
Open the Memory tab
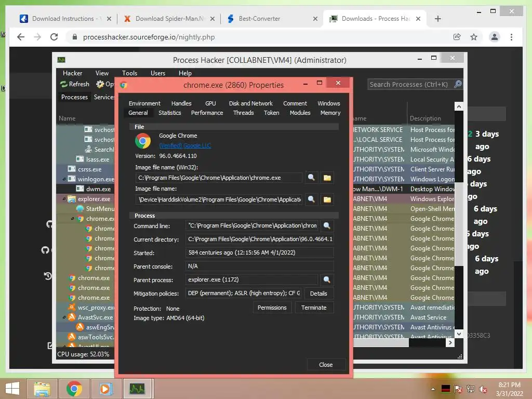click(330, 113)
